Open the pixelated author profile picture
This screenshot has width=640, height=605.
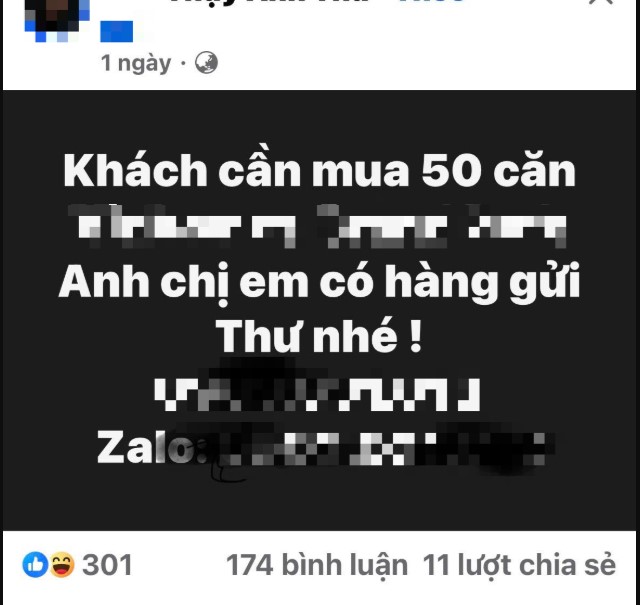click(x=57, y=20)
